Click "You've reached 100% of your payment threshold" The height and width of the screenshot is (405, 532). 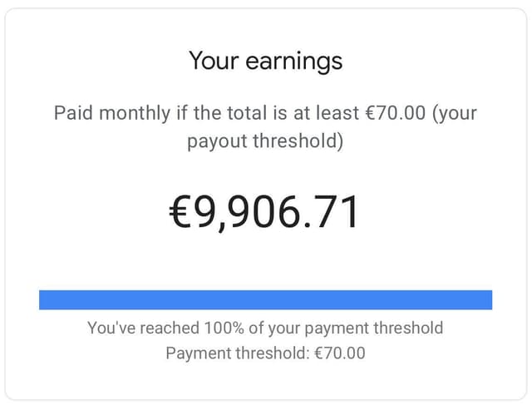(265, 328)
